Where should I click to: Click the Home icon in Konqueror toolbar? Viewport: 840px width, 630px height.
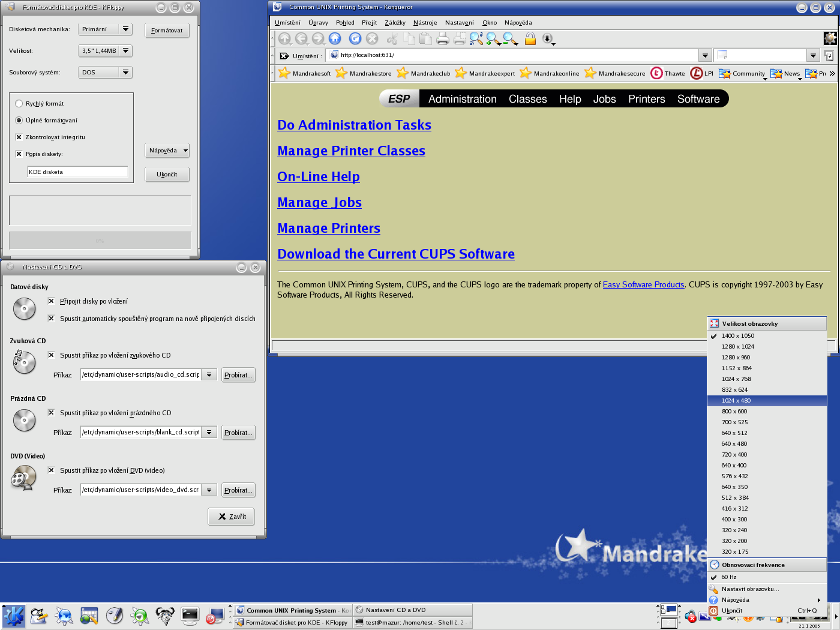[335, 38]
